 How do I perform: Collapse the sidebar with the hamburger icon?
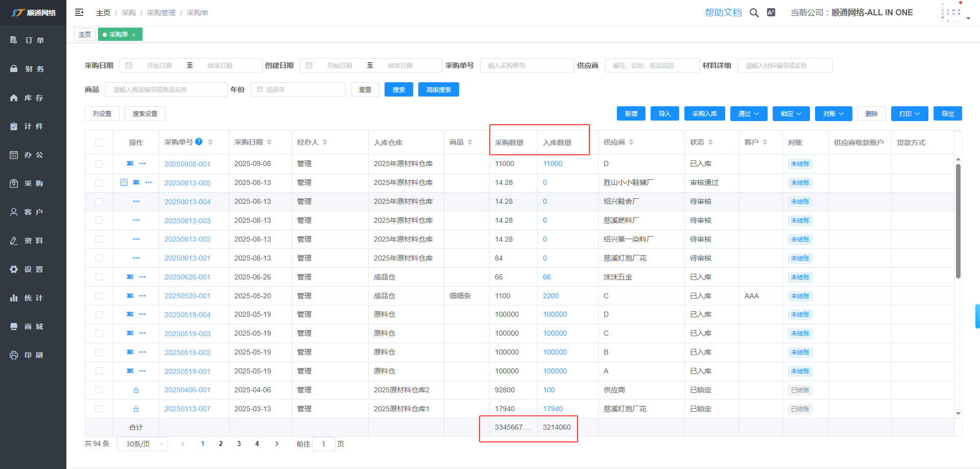pos(79,12)
